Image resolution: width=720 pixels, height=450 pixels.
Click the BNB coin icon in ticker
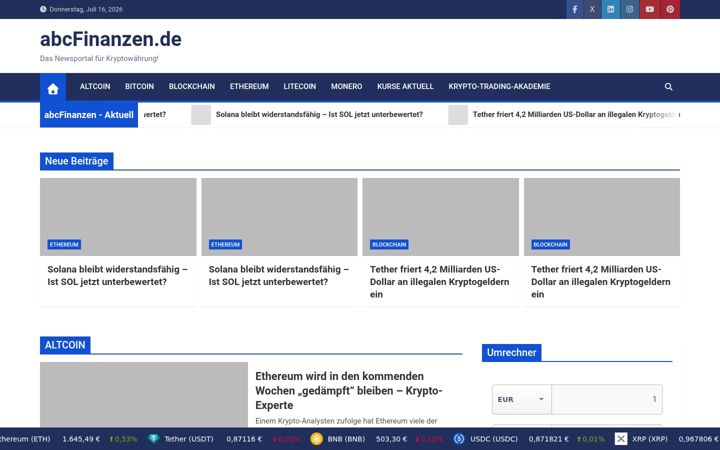tap(316, 439)
